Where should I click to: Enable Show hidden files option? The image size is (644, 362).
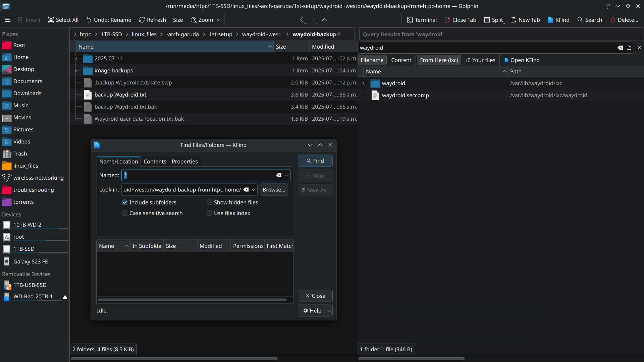[209, 202]
